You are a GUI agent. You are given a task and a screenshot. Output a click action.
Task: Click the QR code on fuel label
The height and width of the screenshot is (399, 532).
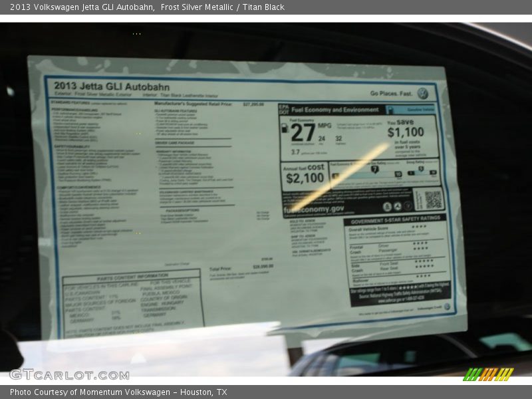coord(434,199)
